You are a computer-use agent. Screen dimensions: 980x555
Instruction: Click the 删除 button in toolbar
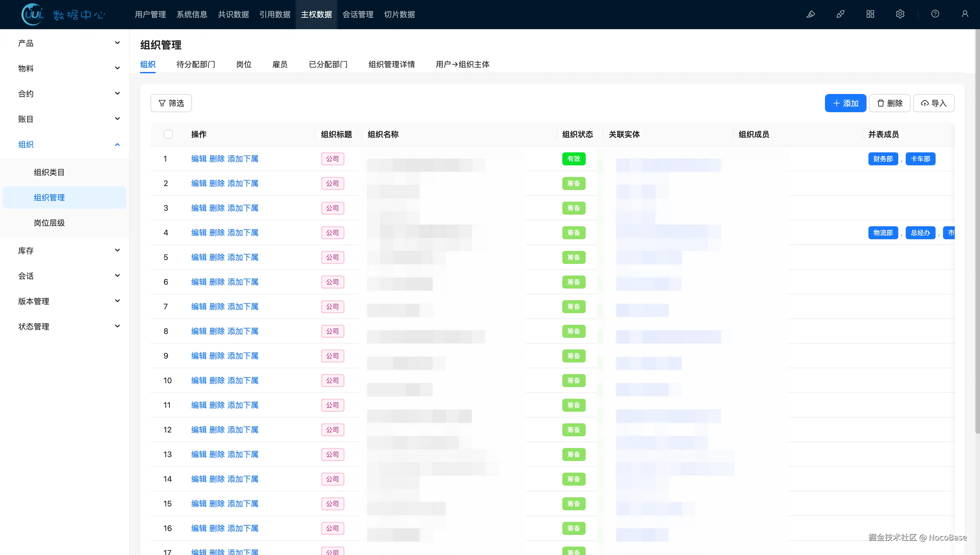pos(890,103)
